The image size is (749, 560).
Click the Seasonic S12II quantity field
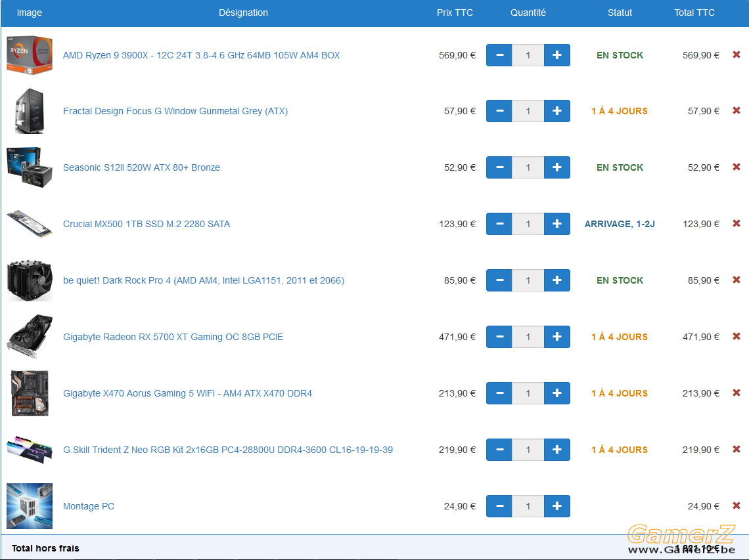[528, 167]
